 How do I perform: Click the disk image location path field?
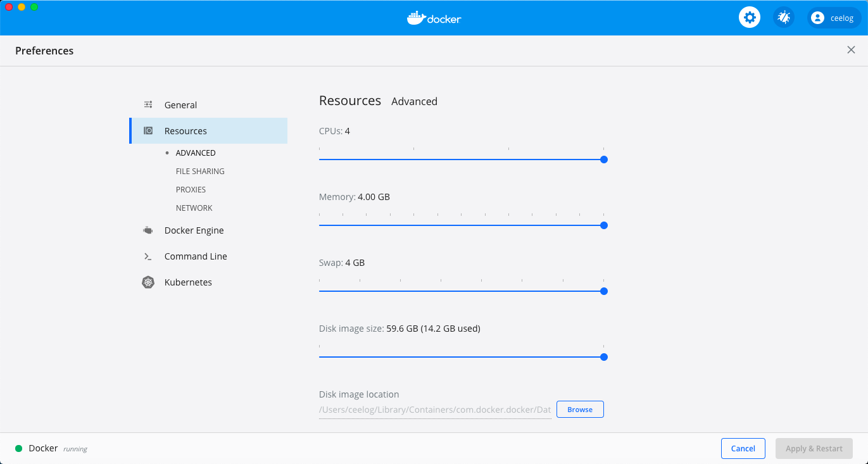point(435,410)
